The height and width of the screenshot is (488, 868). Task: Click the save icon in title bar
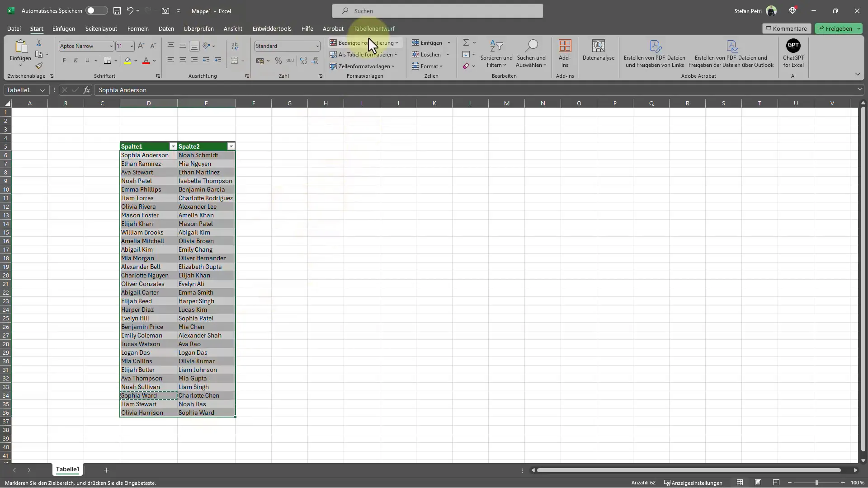tap(117, 11)
